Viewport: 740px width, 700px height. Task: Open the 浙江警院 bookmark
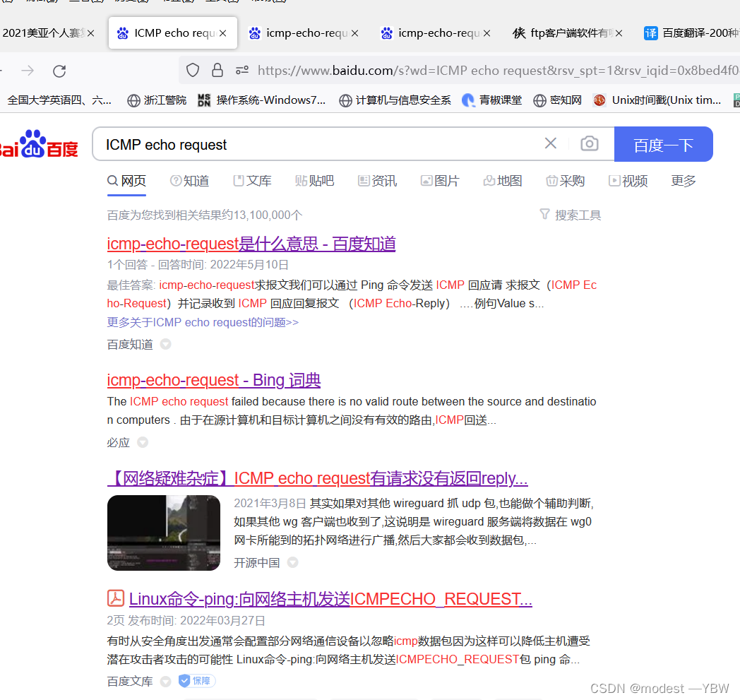(x=157, y=100)
